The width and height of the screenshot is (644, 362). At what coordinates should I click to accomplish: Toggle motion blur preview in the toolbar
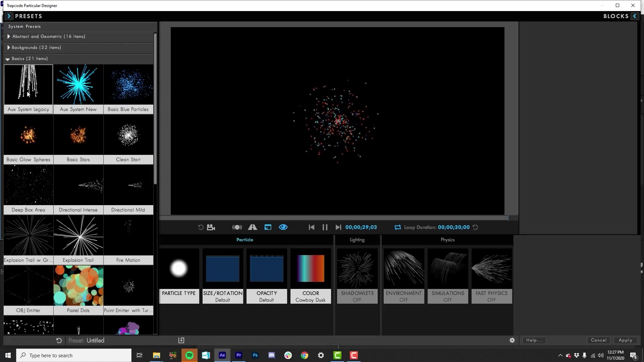point(237,227)
